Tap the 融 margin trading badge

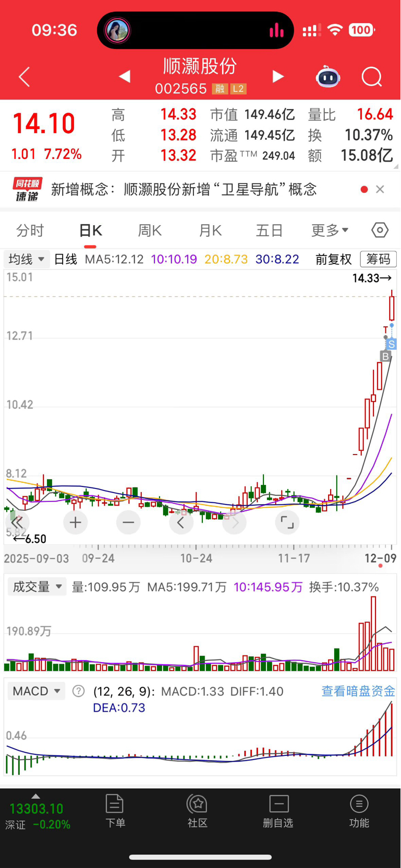pyautogui.click(x=220, y=89)
